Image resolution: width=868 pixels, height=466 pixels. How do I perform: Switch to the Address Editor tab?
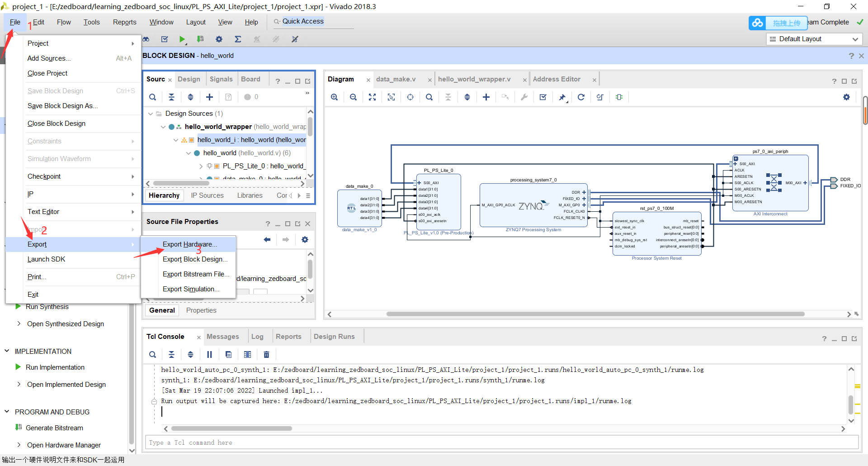[557, 79]
